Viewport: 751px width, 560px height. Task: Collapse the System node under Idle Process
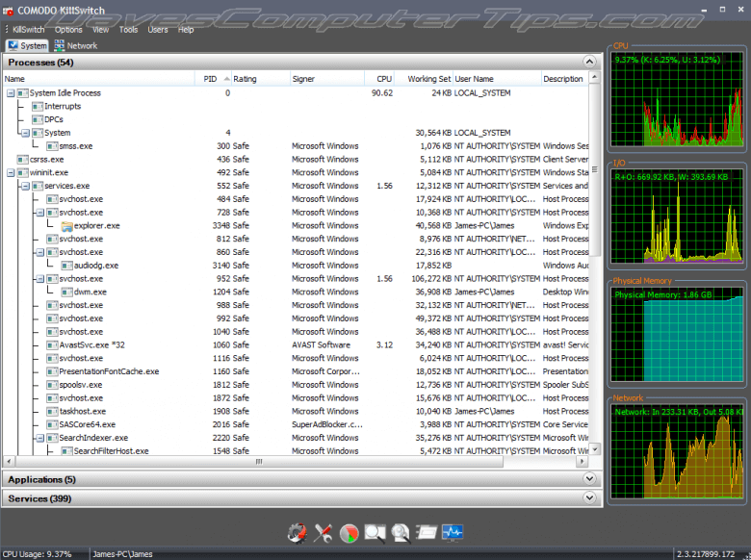[25, 133]
